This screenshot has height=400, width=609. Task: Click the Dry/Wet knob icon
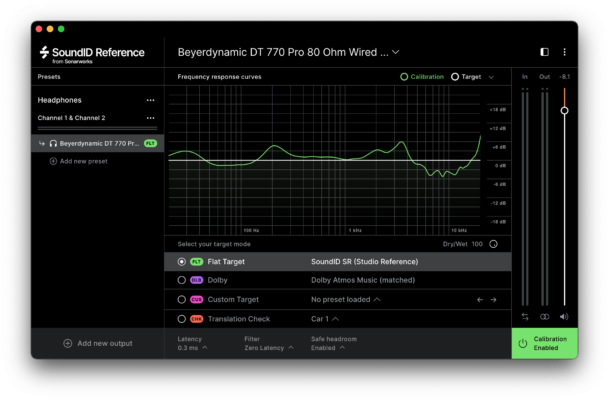point(493,244)
